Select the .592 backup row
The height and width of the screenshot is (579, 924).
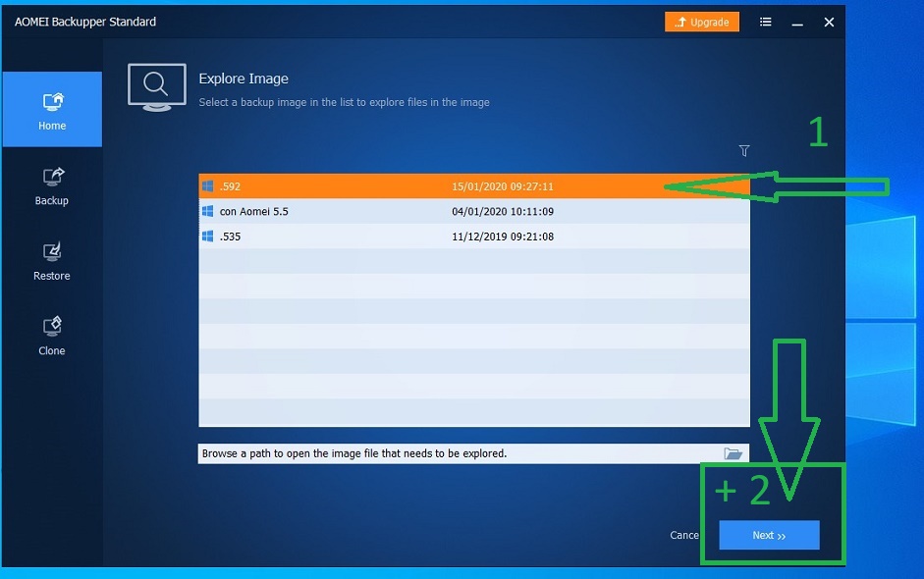click(474, 186)
